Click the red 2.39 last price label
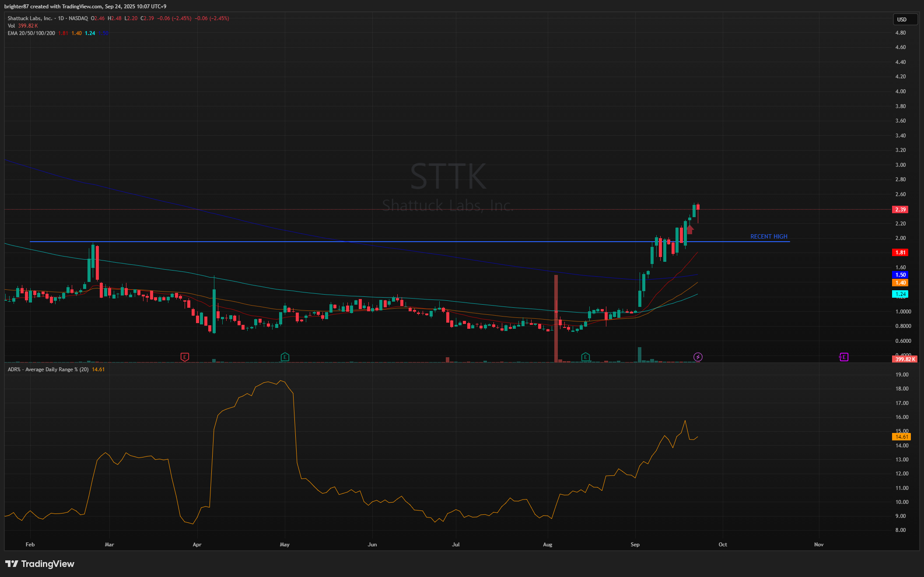The height and width of the screenshot is (577, 924). coord(900,210)
